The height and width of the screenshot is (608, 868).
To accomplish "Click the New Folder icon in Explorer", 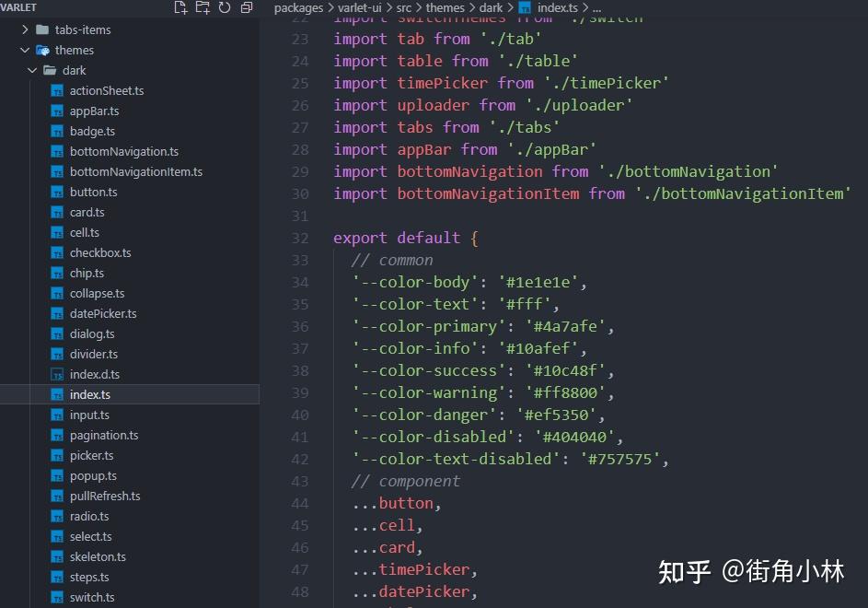I will click(x=203, y=7).
